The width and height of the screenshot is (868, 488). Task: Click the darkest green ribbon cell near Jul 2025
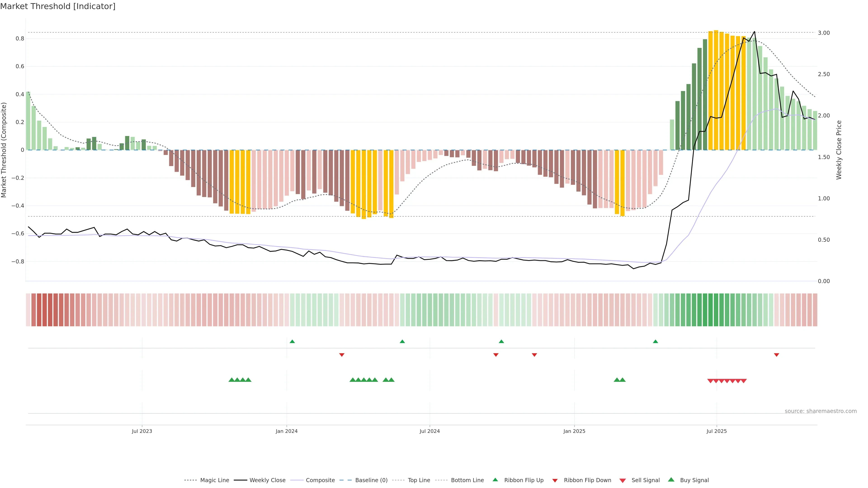710,310
